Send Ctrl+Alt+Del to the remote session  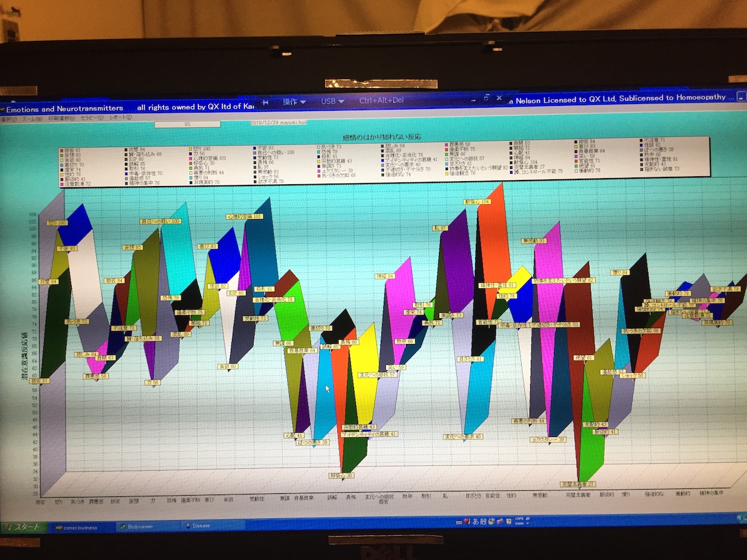coord(381,100)
